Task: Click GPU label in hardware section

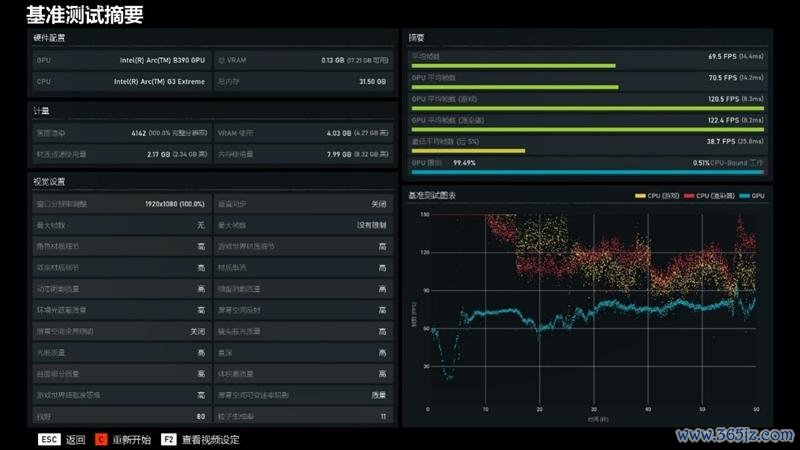Action: pos(43,60)
